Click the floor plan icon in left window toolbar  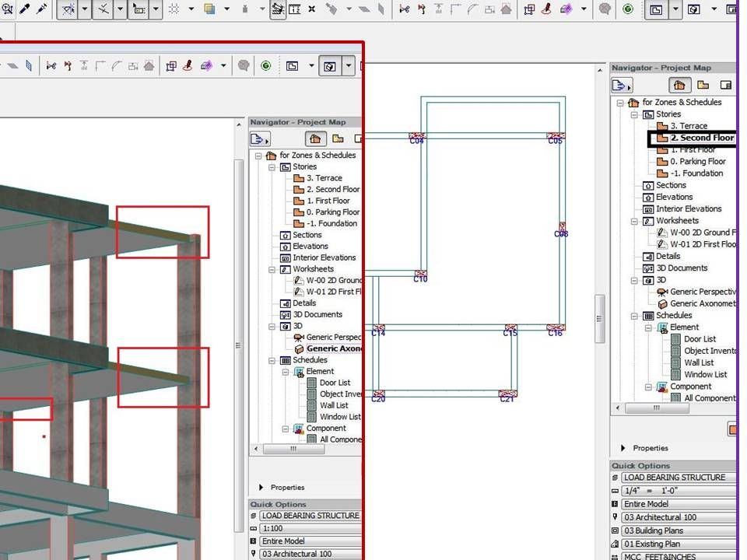pyautogui.click(x=292, y=65)
